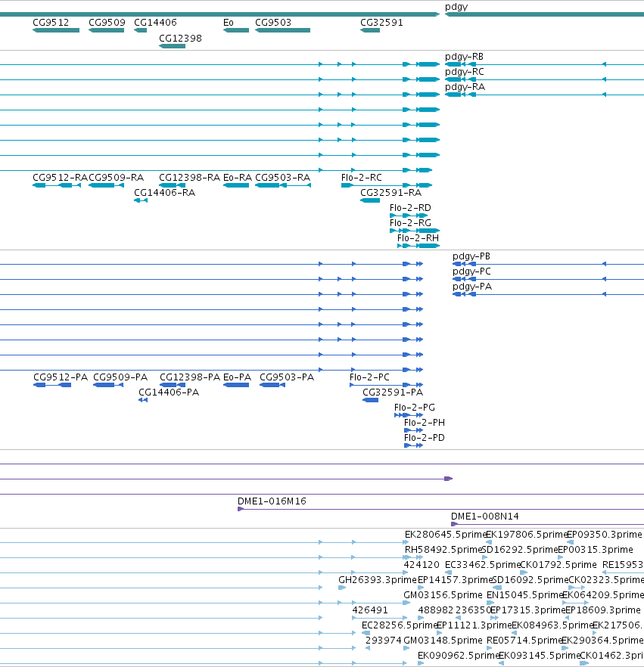
Task: Click the CK01792.5prime EST label
Action: pyautogui.click(x=558, y=565)
